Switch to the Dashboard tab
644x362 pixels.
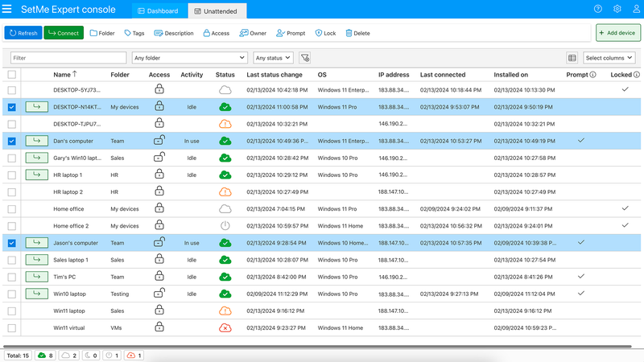click(158, 10)
